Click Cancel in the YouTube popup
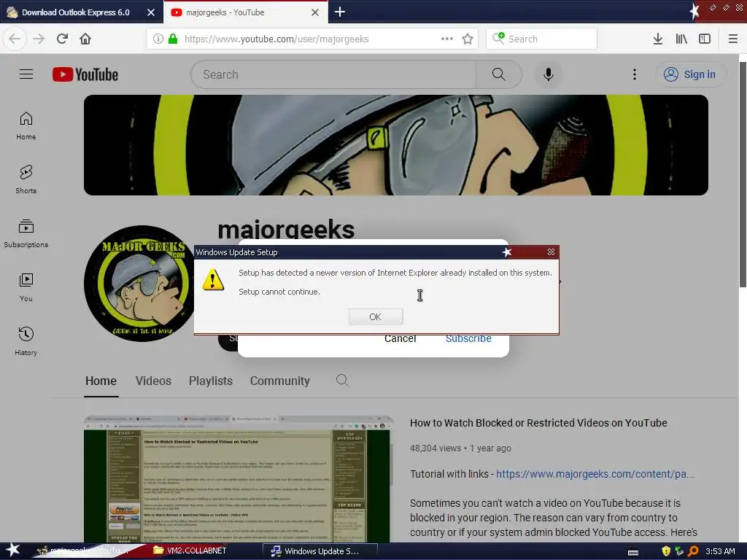Image resolution: width=747 pixels, height=560 pixels. [x=400, y=338]
